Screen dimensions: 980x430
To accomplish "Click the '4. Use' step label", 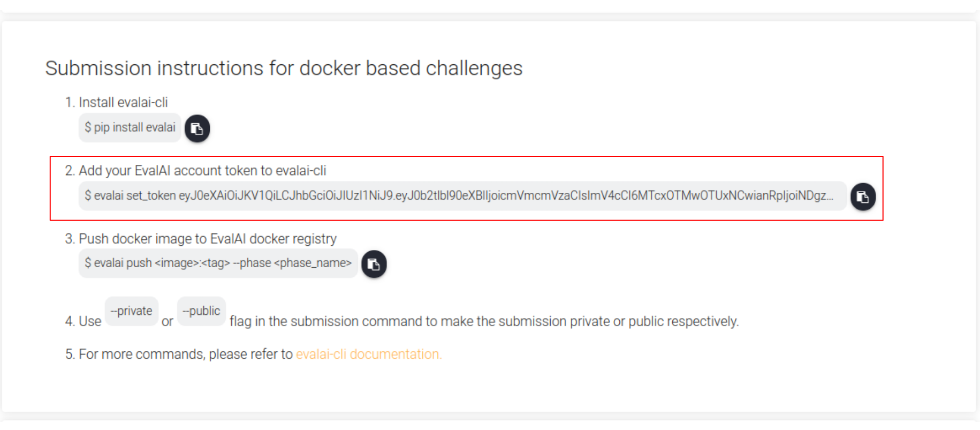I will click(83, 321).
